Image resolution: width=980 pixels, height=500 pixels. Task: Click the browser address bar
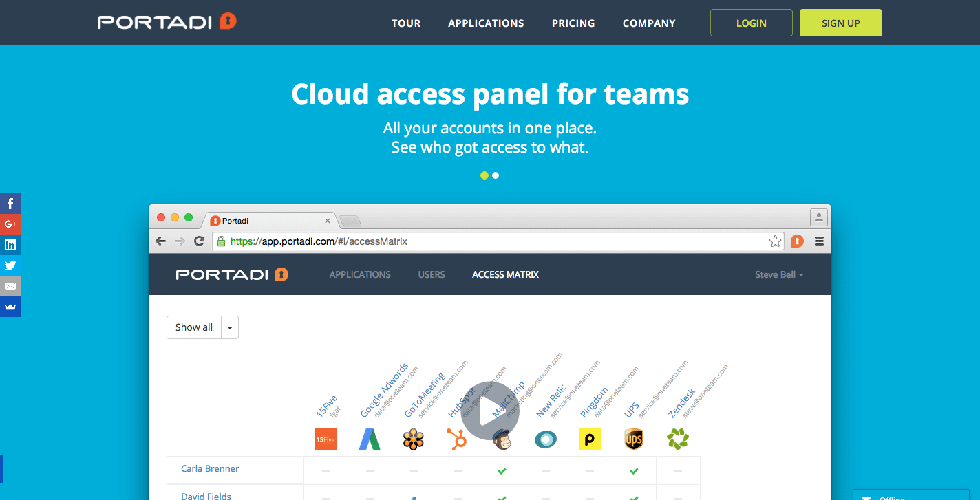(498, 241)
